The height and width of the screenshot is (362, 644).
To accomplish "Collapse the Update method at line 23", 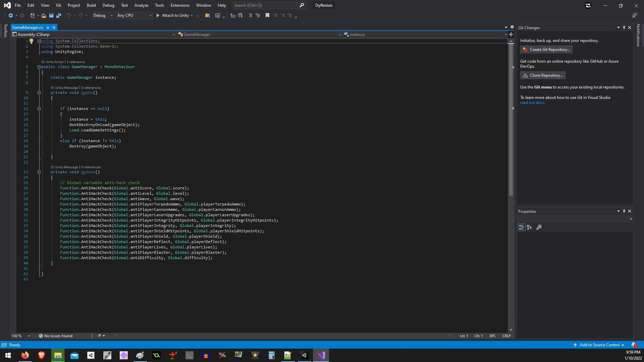I will 39,172.
